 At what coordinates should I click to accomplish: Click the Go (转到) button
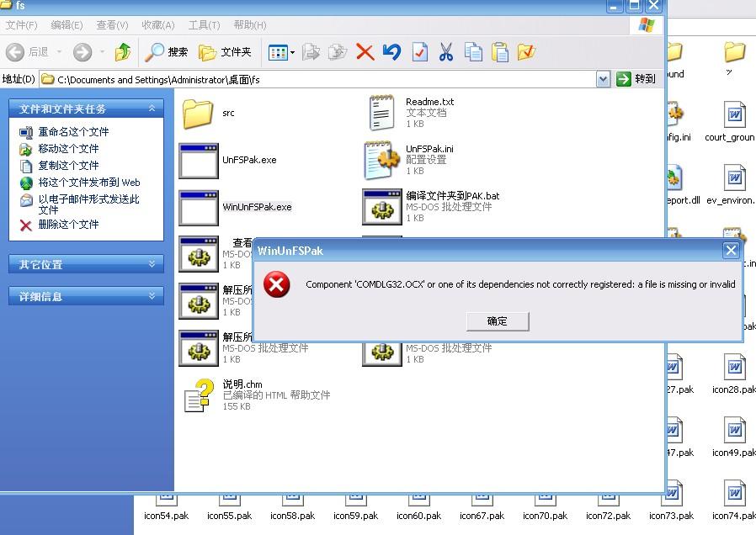[x=636, y=79]
